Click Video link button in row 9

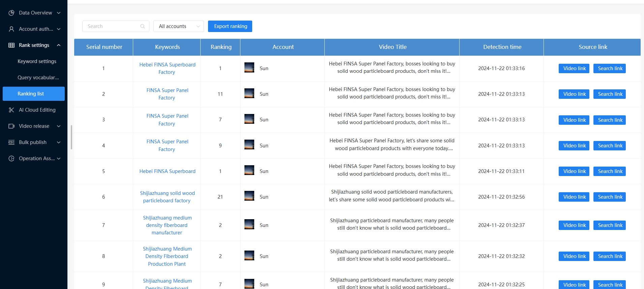[574, 285]
